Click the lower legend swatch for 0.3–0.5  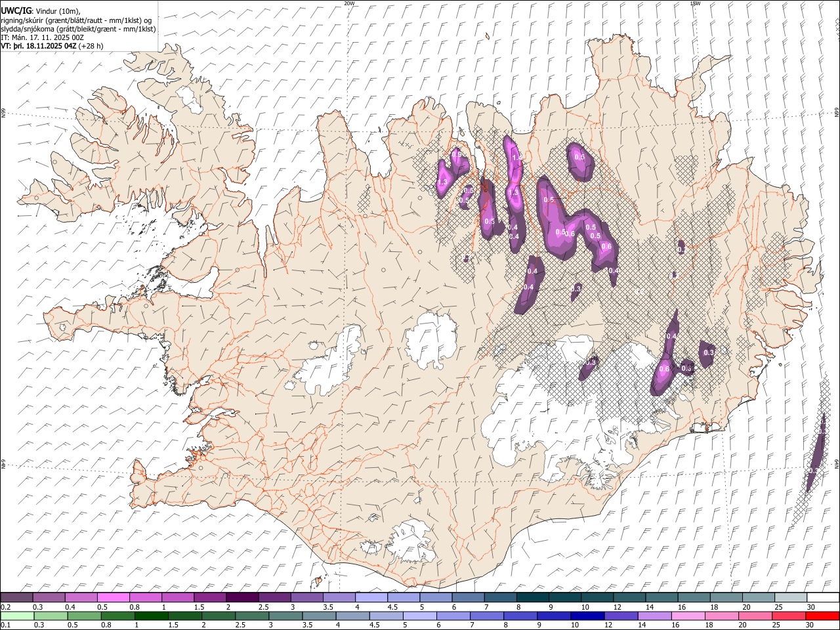coord(51,616)
